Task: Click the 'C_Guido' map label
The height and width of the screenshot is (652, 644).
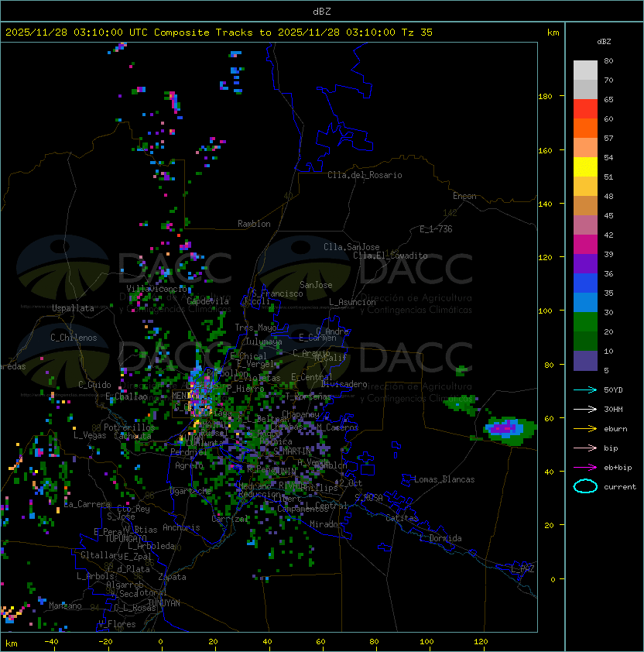Action: [94, 385]
